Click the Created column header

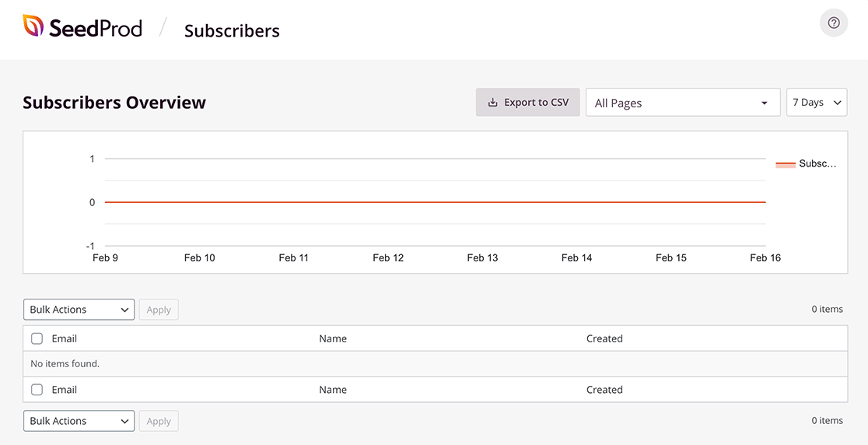pos(604,338)
